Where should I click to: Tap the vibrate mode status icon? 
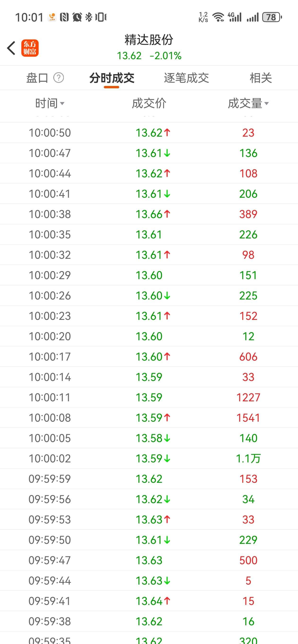[x=101, y=17]
